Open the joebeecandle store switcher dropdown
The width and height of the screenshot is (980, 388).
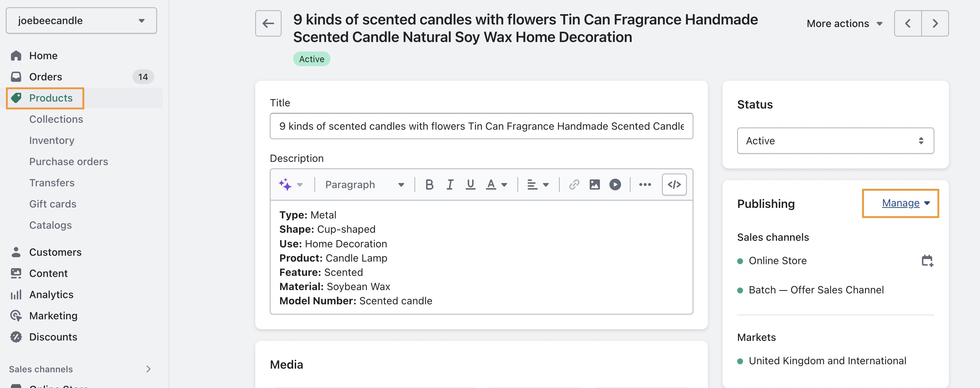[x=81, y=20]
